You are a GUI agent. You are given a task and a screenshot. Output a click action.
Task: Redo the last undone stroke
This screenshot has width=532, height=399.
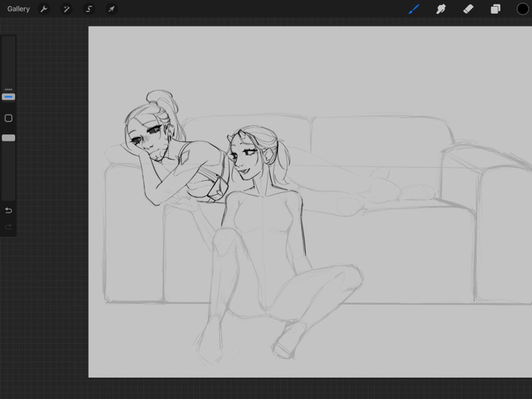tap(9, 227)
